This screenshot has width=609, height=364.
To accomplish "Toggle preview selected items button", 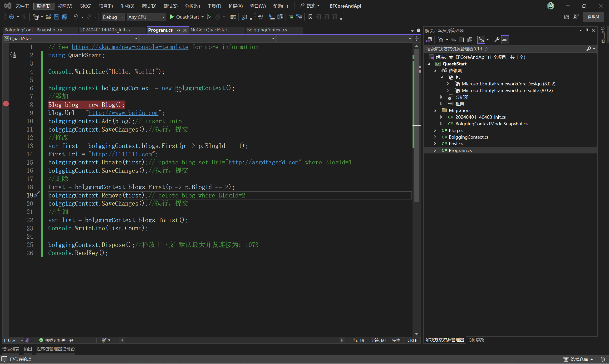I will click(505, 40).
